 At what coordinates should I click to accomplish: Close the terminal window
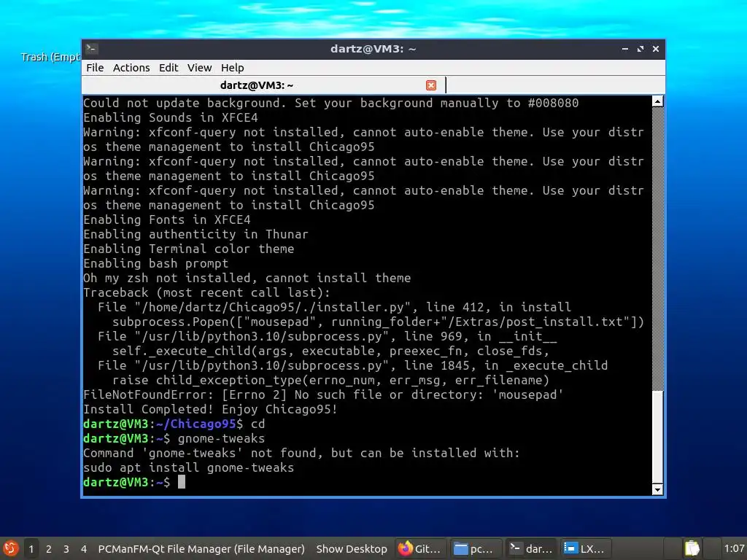pyautogui.click(x=656, y=49)
